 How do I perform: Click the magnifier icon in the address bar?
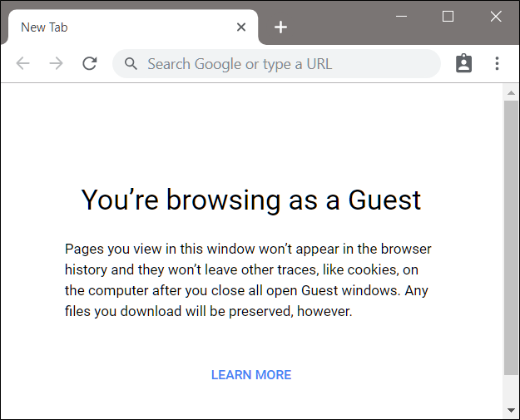[131, 64]
